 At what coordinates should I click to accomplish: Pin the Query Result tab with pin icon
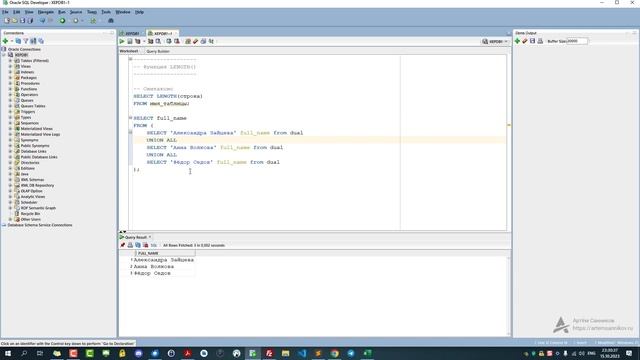tap(122, 245)
